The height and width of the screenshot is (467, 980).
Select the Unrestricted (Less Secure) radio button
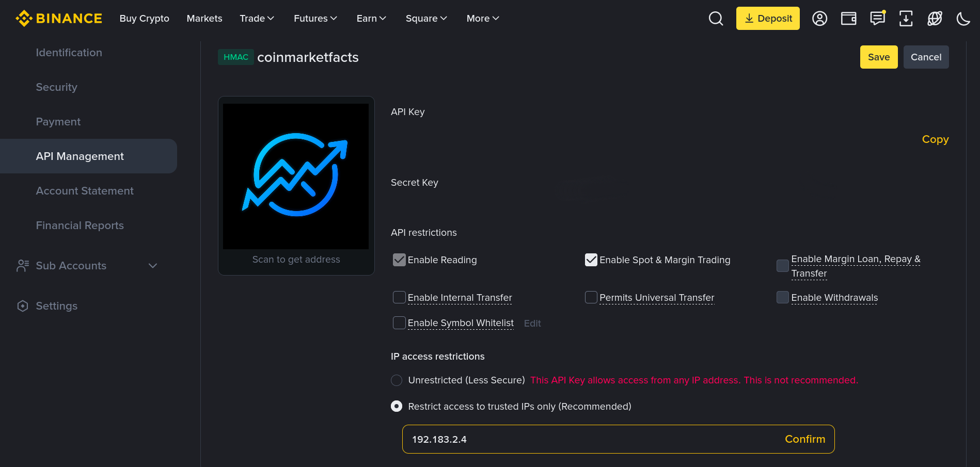396,380
